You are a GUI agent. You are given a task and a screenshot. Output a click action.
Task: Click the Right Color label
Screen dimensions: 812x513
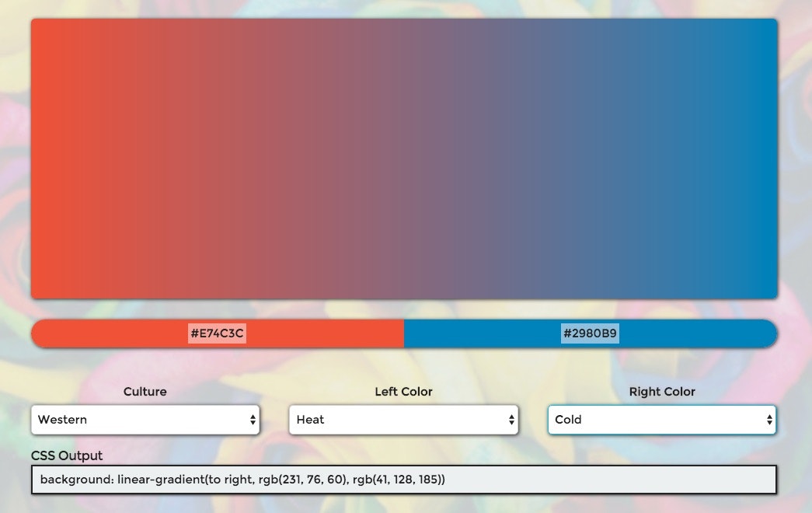(662, 392)
